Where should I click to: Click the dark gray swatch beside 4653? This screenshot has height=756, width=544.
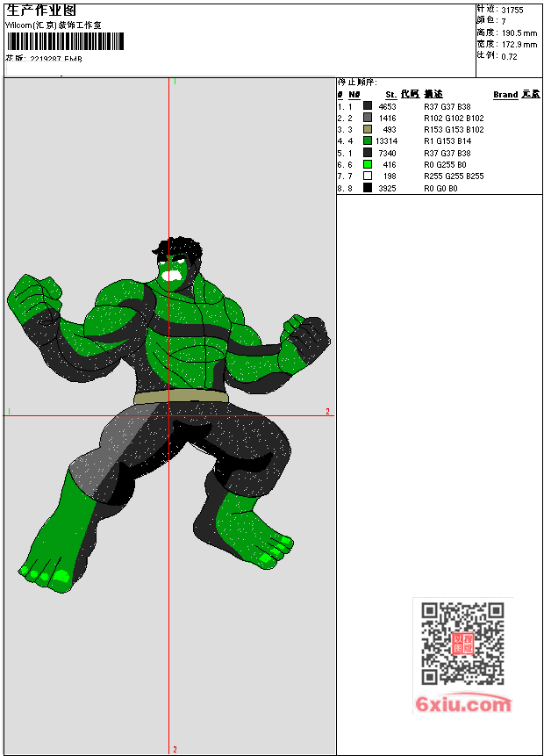pos(368,105)
